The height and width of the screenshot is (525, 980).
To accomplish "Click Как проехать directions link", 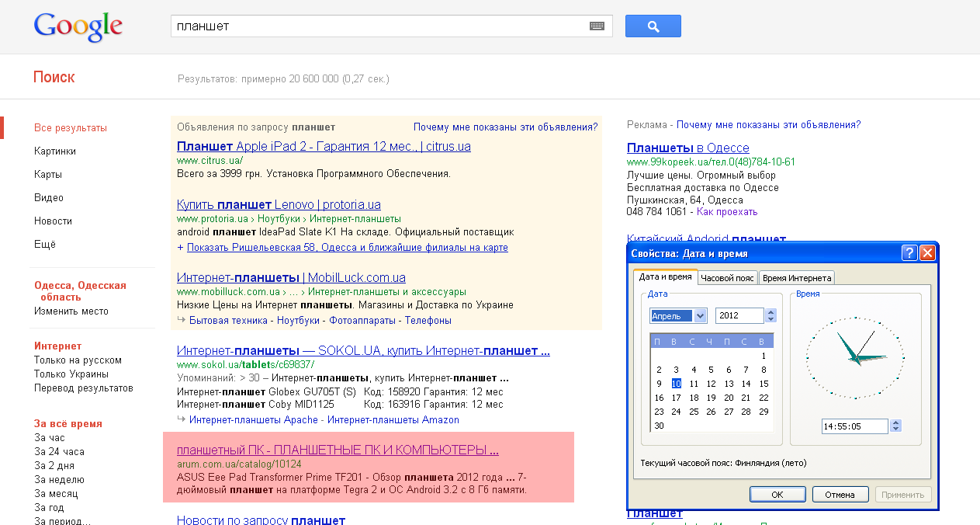I will pos(727,212).
